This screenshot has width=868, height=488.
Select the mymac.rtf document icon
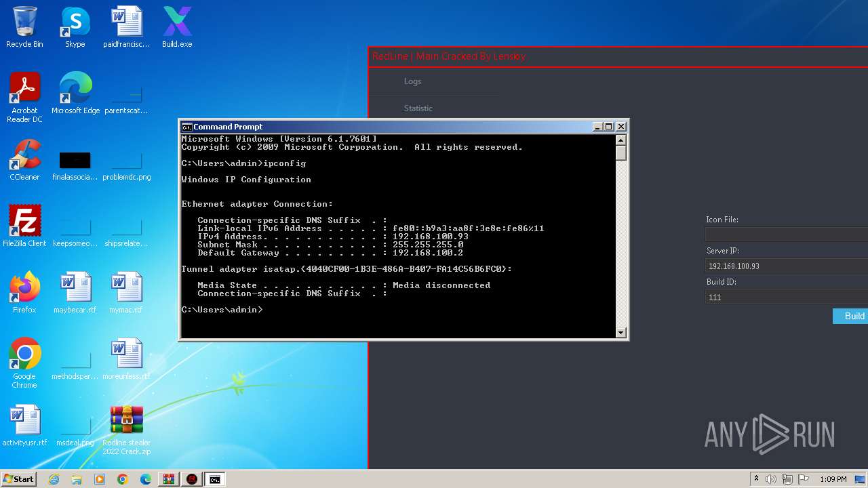pyautogui.click(x=126, y=293)
